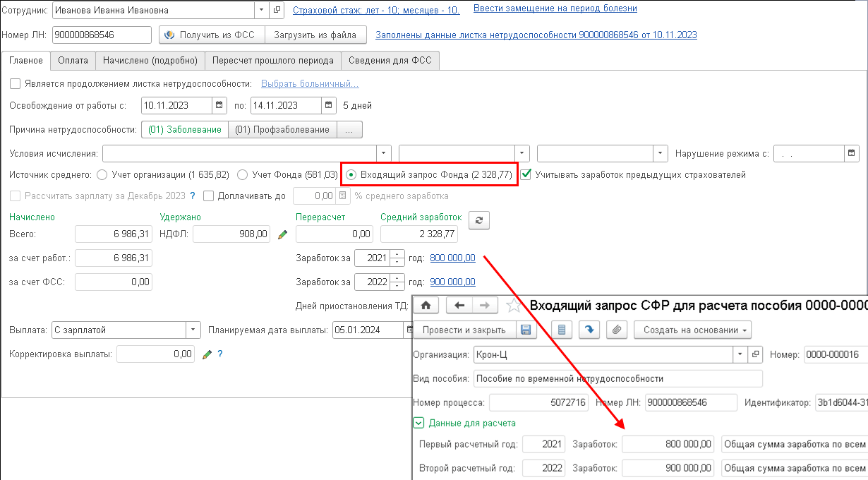Toggle Учитывать заработок предыдущих страхователей checkbox

point(526,174)
